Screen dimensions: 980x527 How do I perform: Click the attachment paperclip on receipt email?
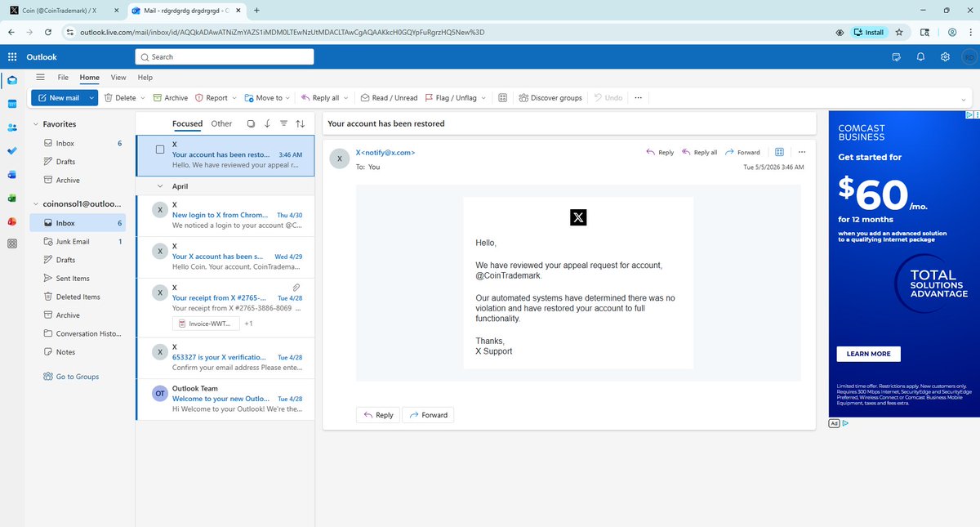pyautogui.click(x=296, y=288)
